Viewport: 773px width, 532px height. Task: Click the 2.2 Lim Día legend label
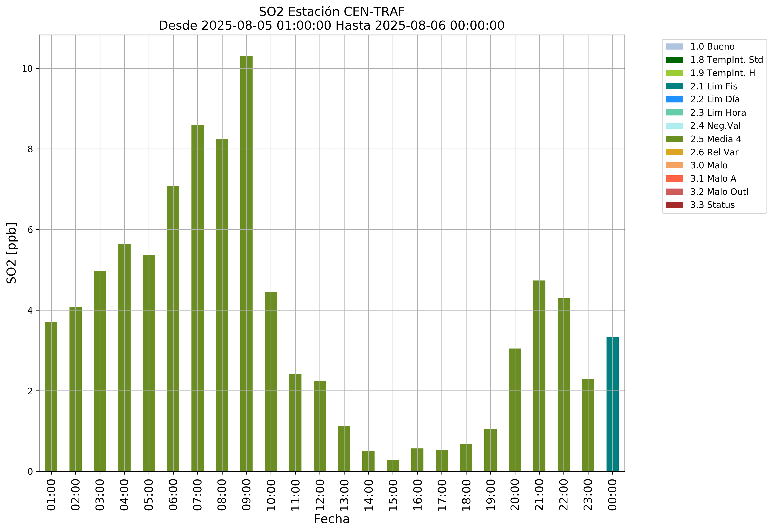coord(715,99)
